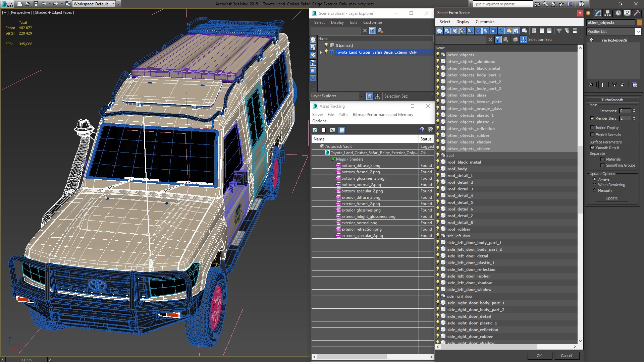This screenshot has width=644, height=362.
Task: Click Invert Selection icon in Select From Scene
Action: (549, 31)
